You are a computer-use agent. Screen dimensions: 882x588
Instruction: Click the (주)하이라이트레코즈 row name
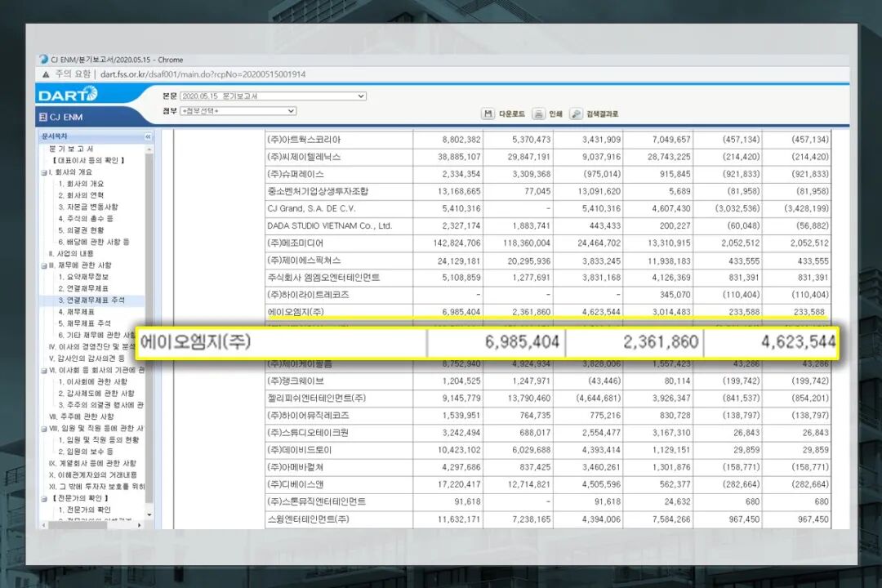coord(308,295)
